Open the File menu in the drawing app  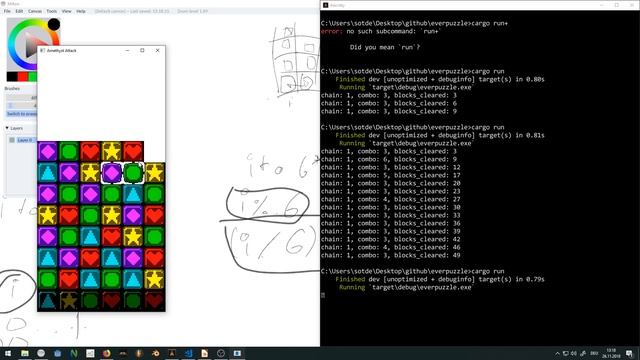coord(7,11)
